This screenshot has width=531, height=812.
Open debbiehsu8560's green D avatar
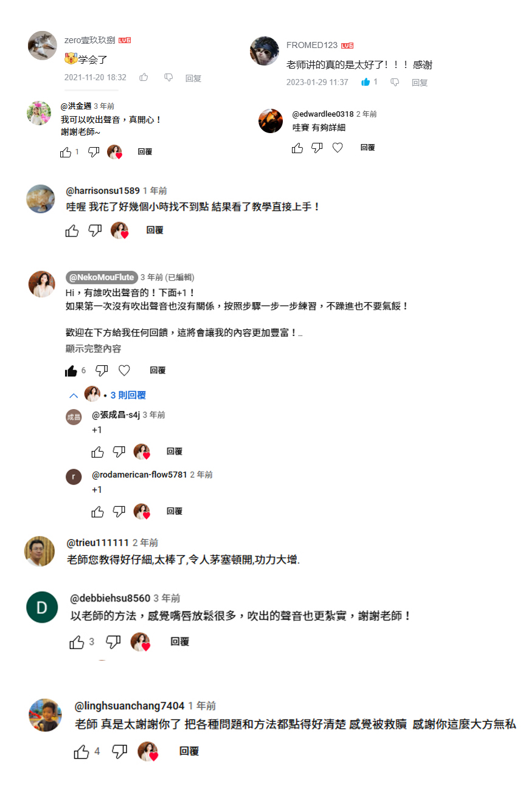(x=42, y=607)
